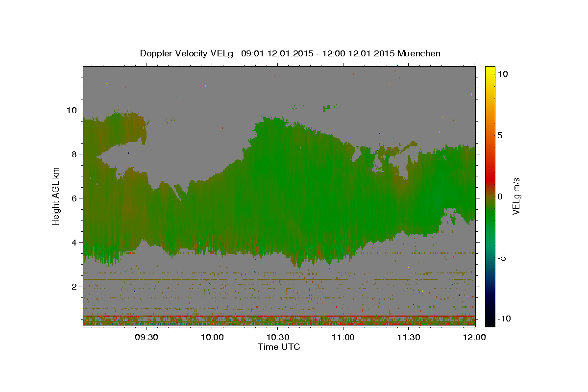
Task: Select the 12:00 time tick label
Action: click(474, 337)
